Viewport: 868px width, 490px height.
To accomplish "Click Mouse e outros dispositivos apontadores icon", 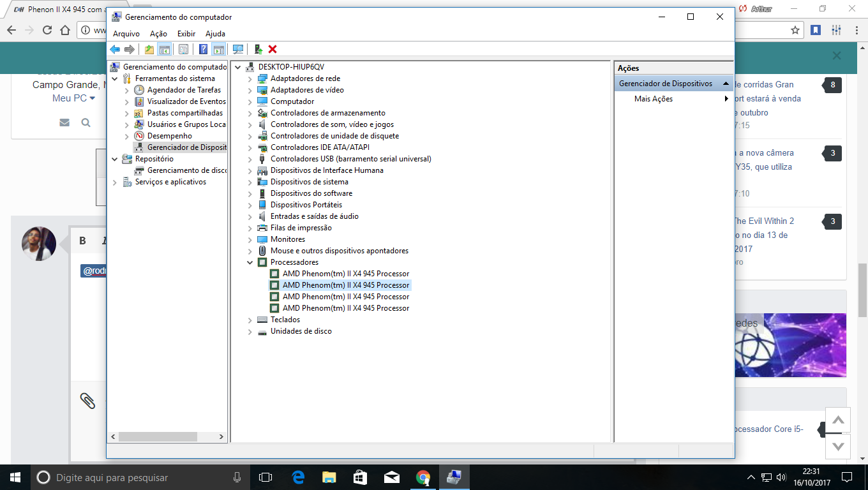I will point(262,251).
